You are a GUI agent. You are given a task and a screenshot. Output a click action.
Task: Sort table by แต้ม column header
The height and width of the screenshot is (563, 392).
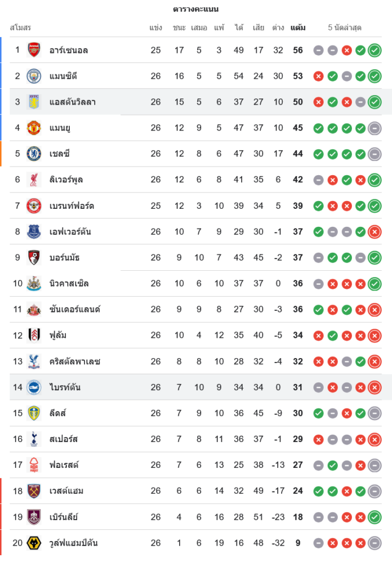point(298,28)
